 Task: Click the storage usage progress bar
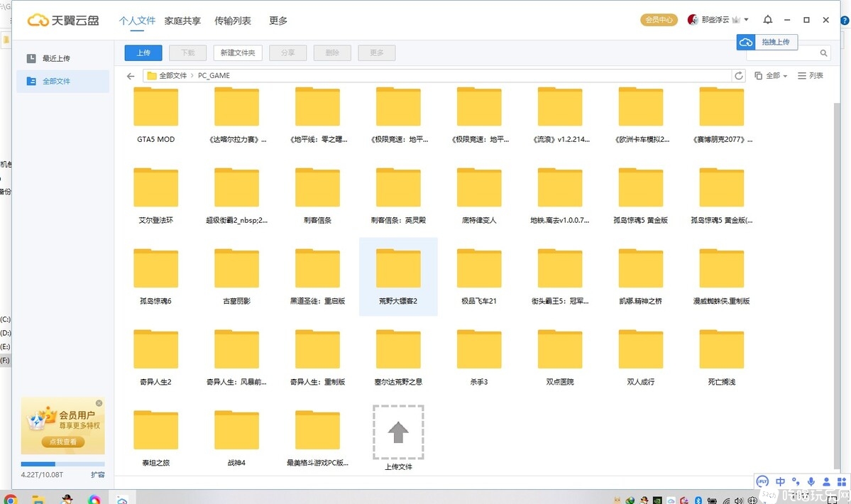tap(62, 464)
